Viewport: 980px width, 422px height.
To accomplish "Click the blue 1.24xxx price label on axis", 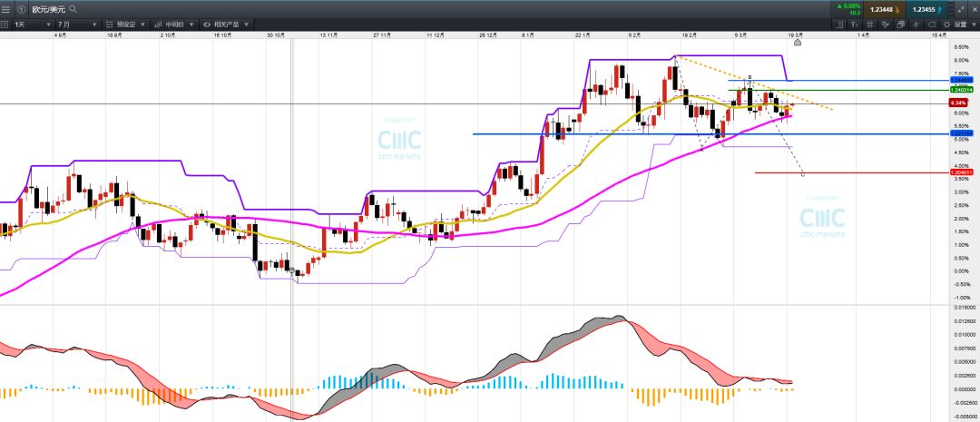I will click(961, 80).
